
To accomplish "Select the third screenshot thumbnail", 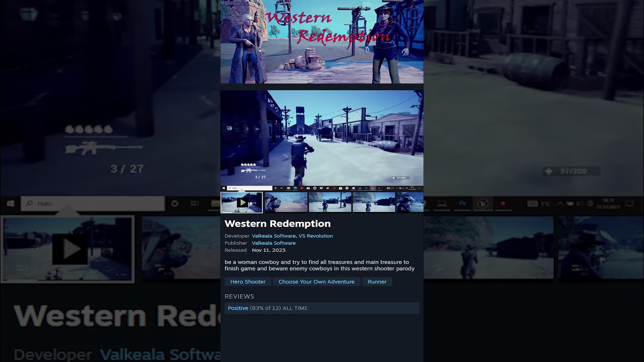I will click(x=330, y=202).
